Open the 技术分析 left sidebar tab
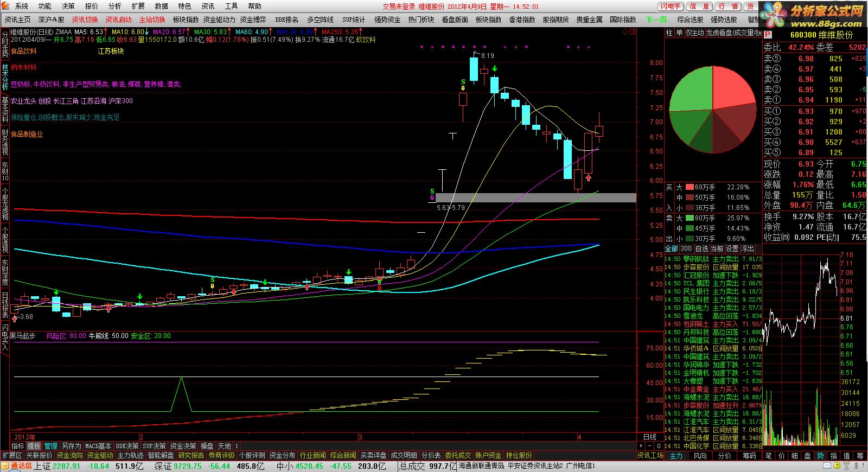Viewport: 868px width, 472px height. 5,77
